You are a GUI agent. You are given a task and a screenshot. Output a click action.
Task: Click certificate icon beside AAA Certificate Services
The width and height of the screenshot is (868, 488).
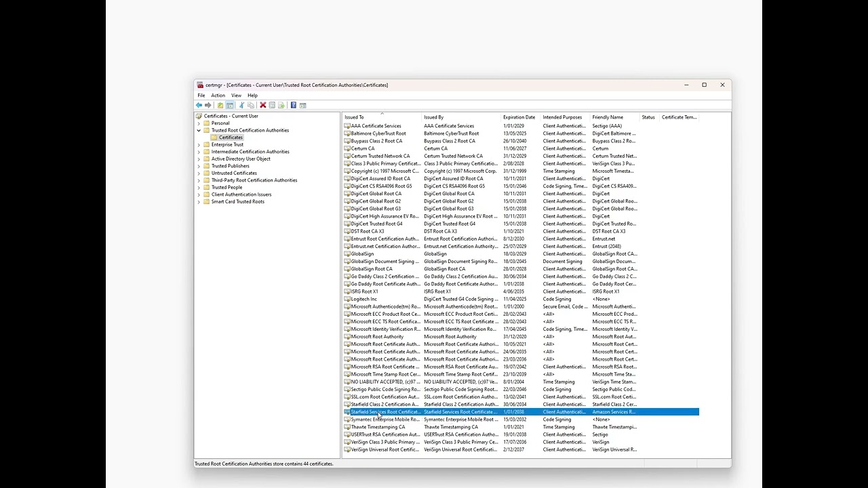pyautogui.click(x=347, y=126)
